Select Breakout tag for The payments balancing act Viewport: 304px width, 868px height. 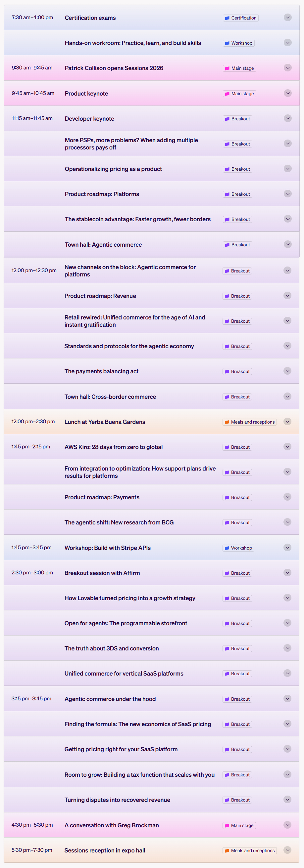click(237, 372)
